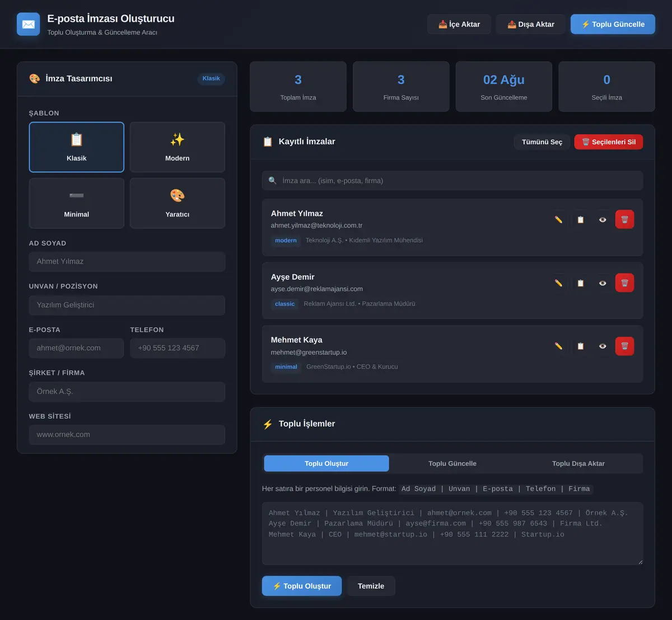Viewport: 672px width, 620px height.
Task: Click the E-posta input field
Action: 77,348
